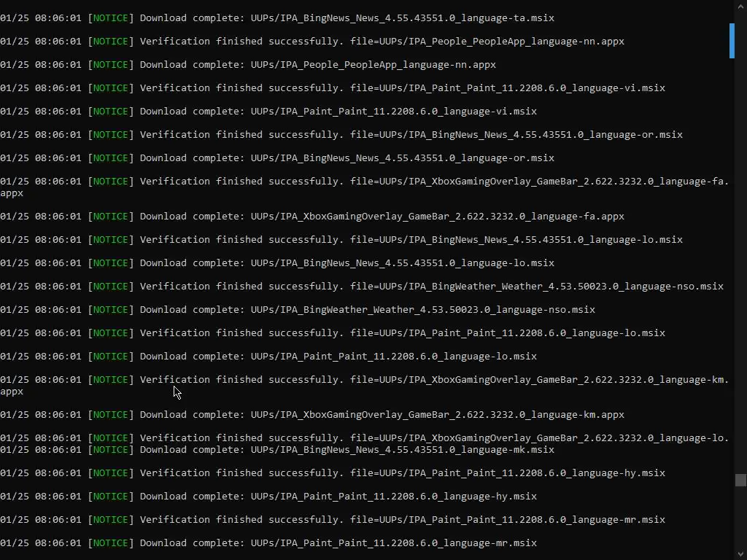
Task: Select the Download complete line for BingNews language-ta.msix
Action: [277, 18]
